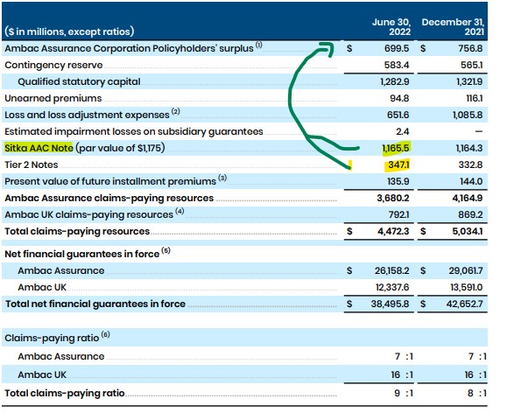Click total guarantees value 38,495.8

point(390,304)
